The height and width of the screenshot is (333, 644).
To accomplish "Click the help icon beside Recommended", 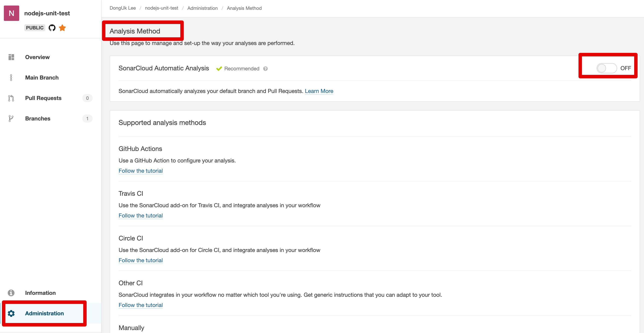I will (x=265, y=69).
